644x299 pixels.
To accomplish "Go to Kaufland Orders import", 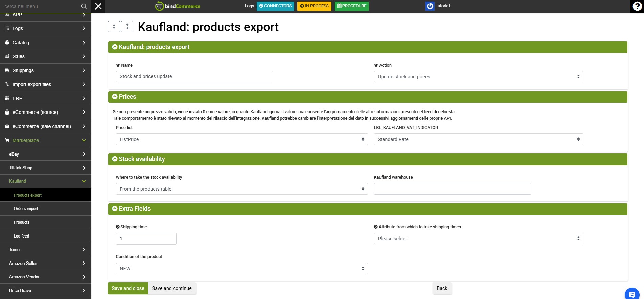I will pyautogui.click(x=46, y=209).
